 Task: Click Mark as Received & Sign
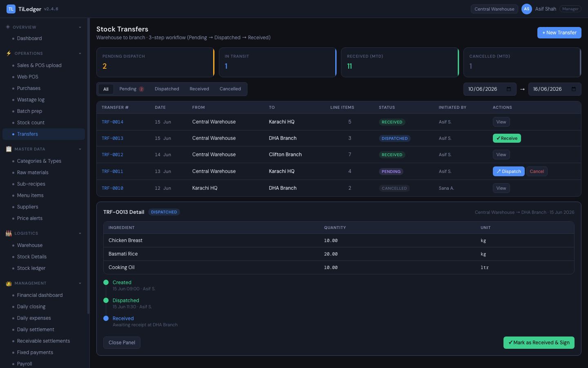[539, 343]
